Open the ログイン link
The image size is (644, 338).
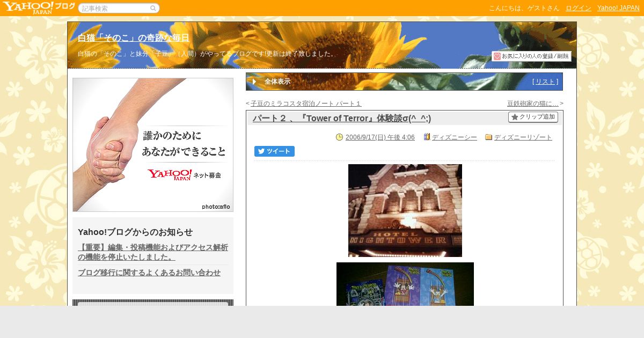point(579,8)
